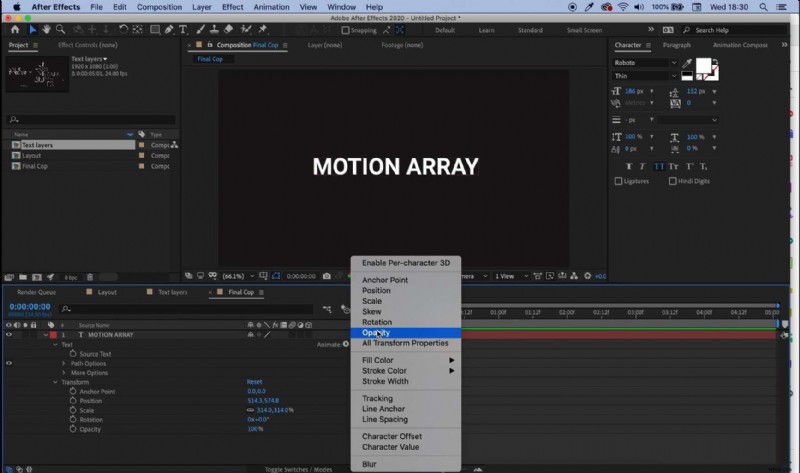800x473 pixels.
Task: Open the leading value dropdown arrow
Action: [x=714, y=91]
